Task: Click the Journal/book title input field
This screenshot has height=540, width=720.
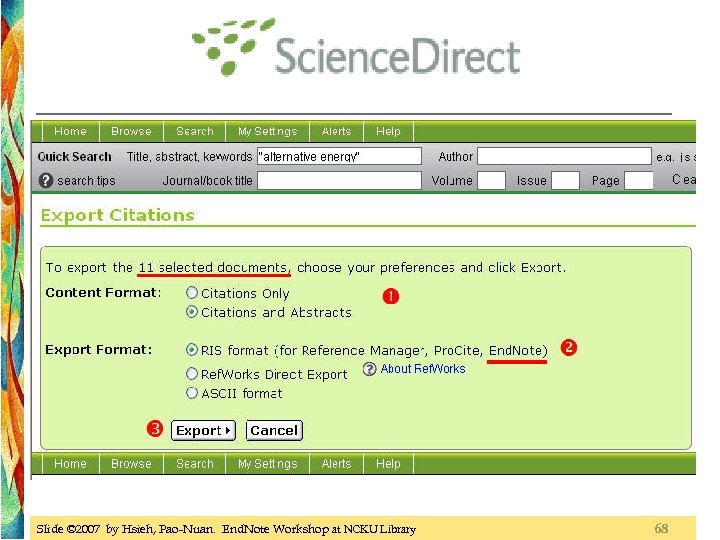Action: [339, 180]
